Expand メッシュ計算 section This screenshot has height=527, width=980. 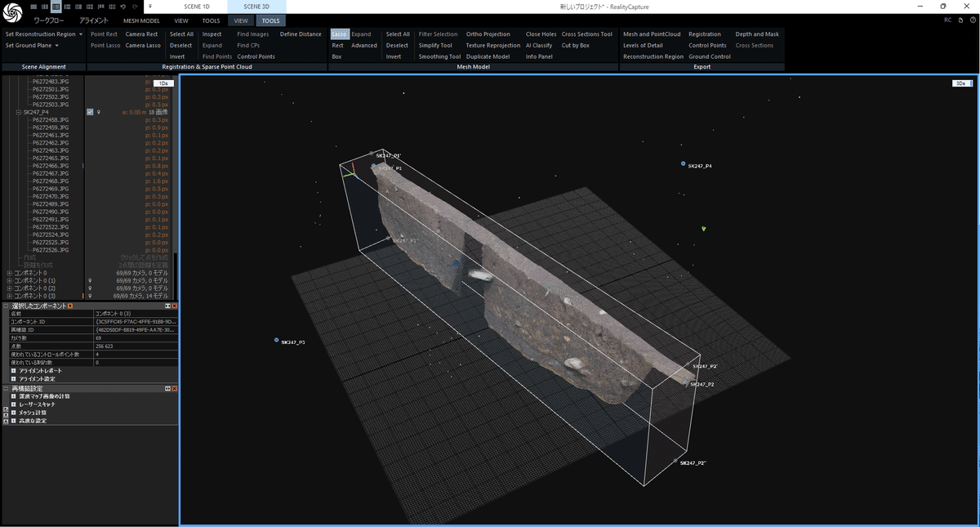(x=14, y=413)
